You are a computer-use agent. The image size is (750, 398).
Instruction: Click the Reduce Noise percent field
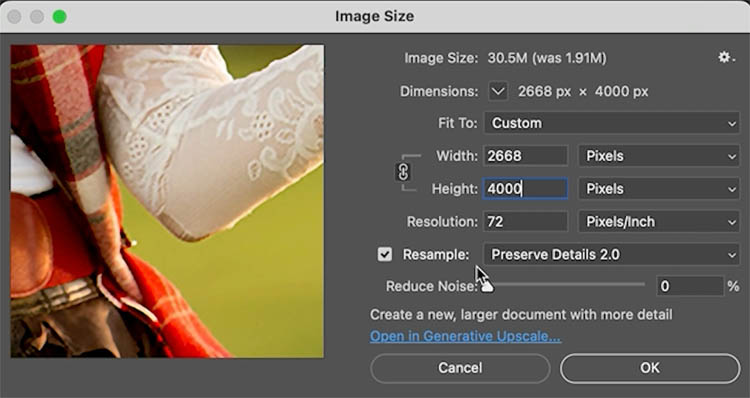[x=690, y=286]
